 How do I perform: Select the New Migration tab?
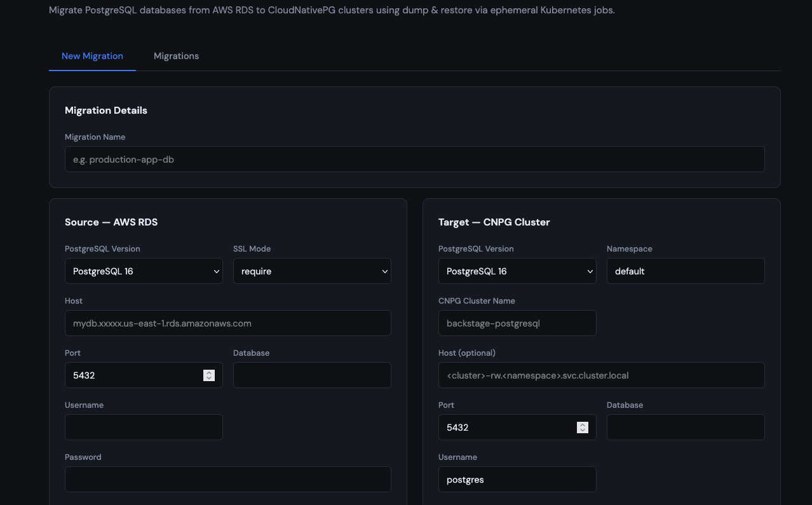click(x=92, y=56)
